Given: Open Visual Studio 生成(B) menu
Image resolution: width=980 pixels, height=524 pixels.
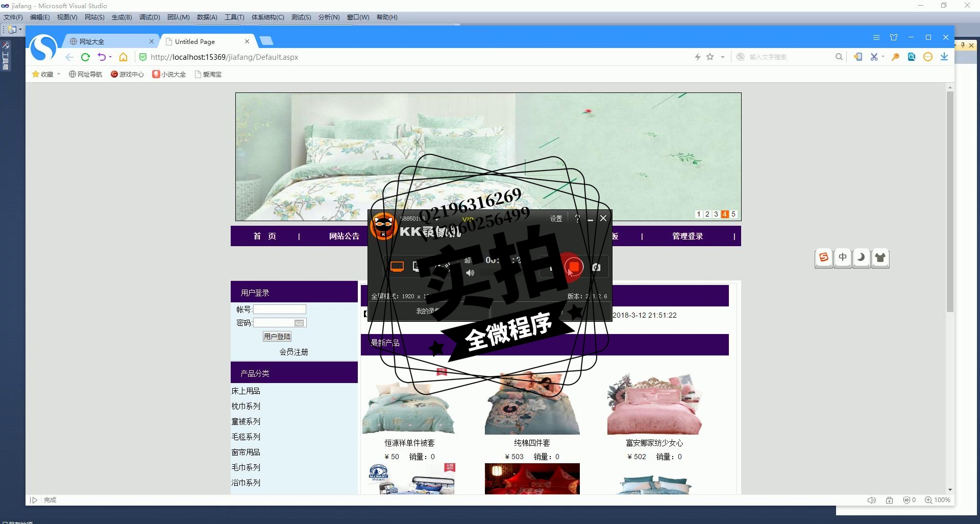Looking at the screenshot, I should click(x=121, y=17).
